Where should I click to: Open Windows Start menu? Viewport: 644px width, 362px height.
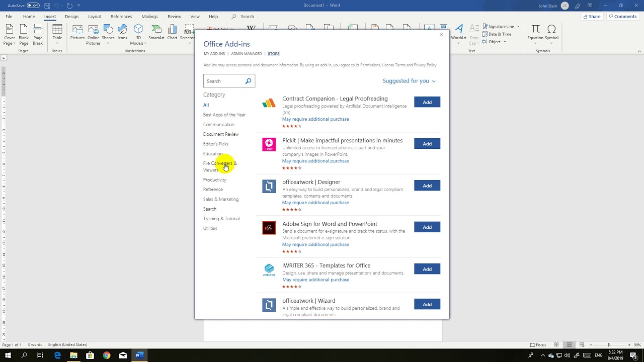(x=8, y=355)
